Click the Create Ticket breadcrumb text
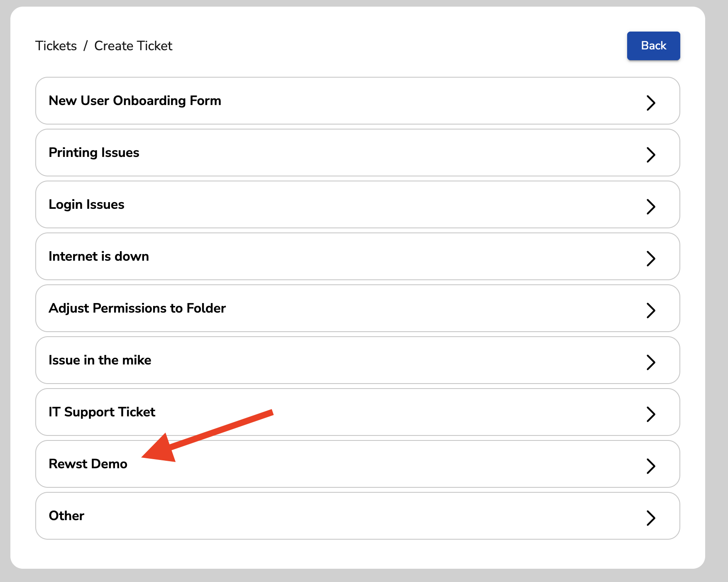This screenshot has width=728, height=582. tap(133, 46)
